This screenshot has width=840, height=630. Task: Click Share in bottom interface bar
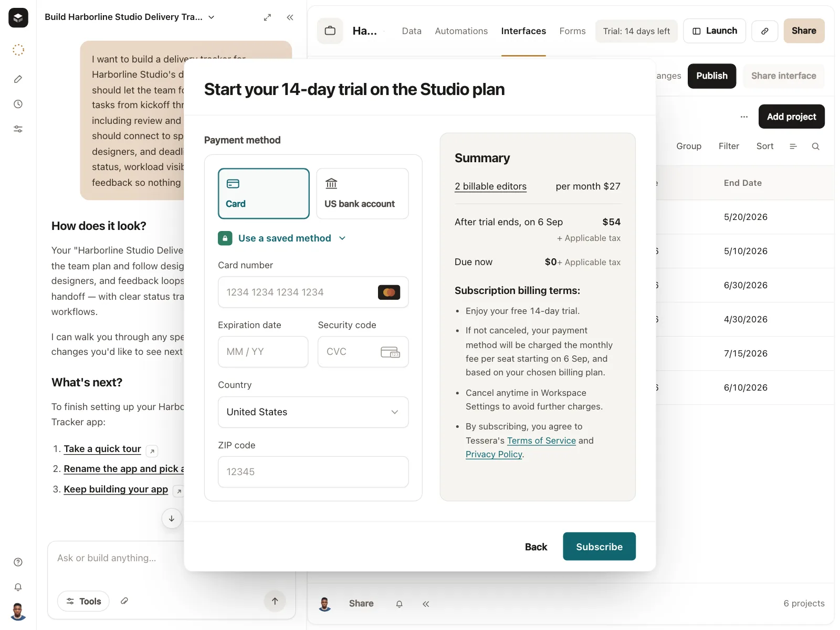361,604
